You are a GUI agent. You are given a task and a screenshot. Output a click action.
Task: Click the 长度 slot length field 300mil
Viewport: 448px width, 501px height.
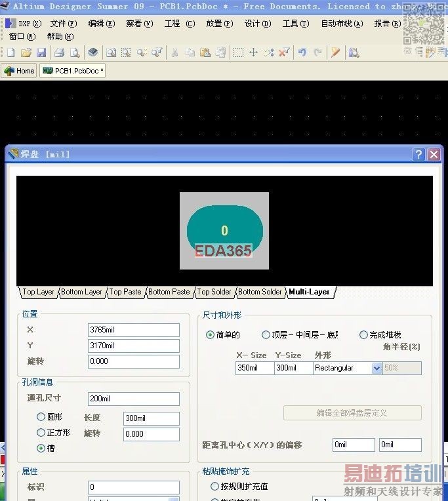pos(152,418)
